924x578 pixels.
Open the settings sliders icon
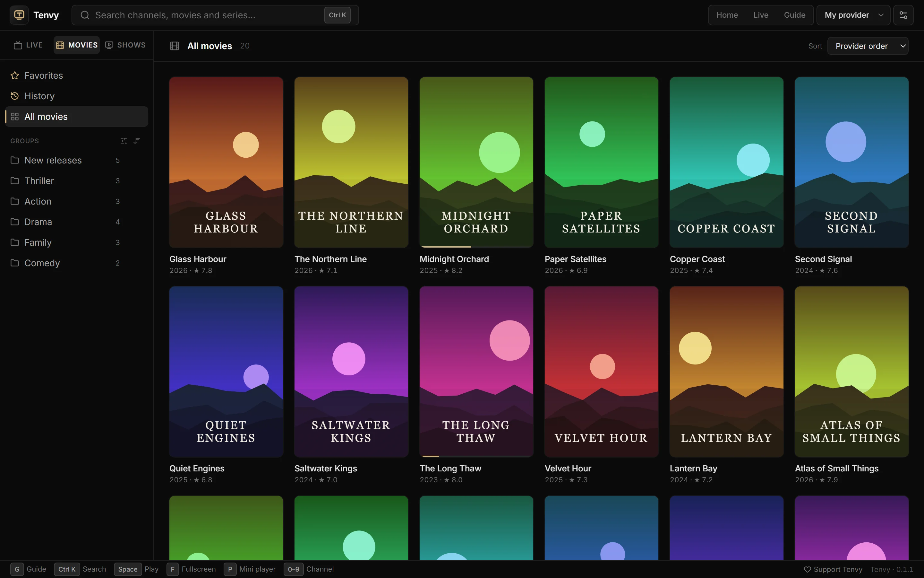tap(903, 15)
